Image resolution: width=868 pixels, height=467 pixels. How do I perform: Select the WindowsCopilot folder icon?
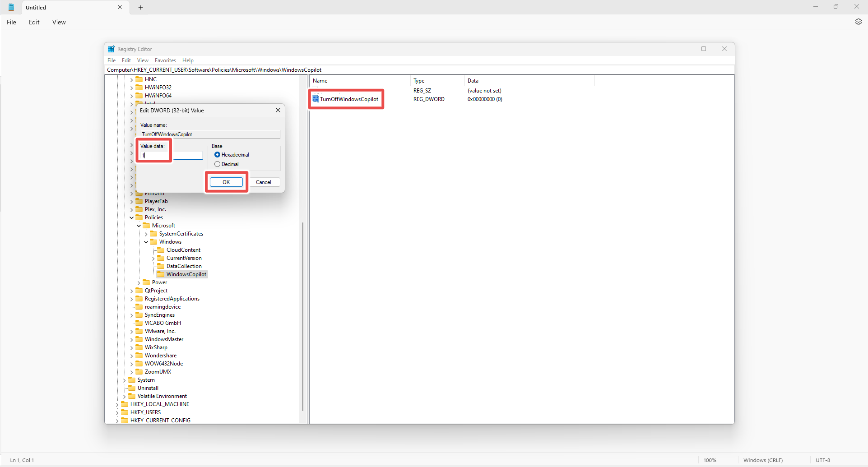pyautogui.click(x=161, y=274)
